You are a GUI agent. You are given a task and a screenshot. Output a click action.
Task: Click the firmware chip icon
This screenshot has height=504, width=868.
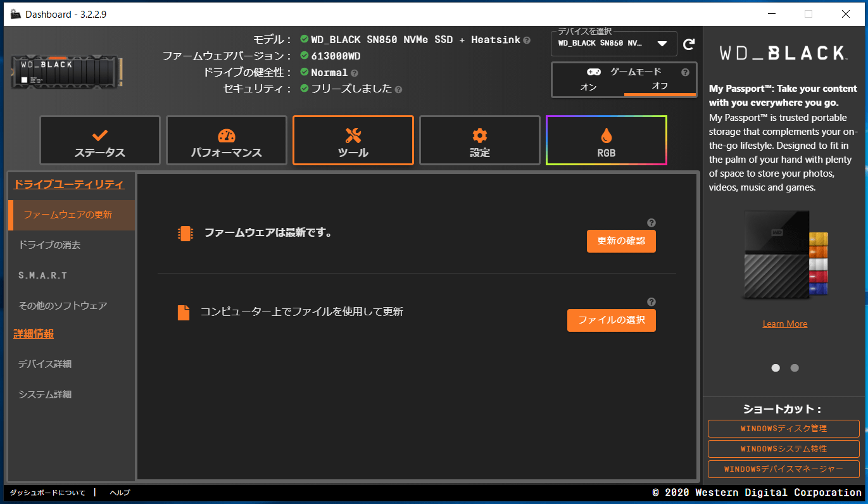click(x=184, y=233)
